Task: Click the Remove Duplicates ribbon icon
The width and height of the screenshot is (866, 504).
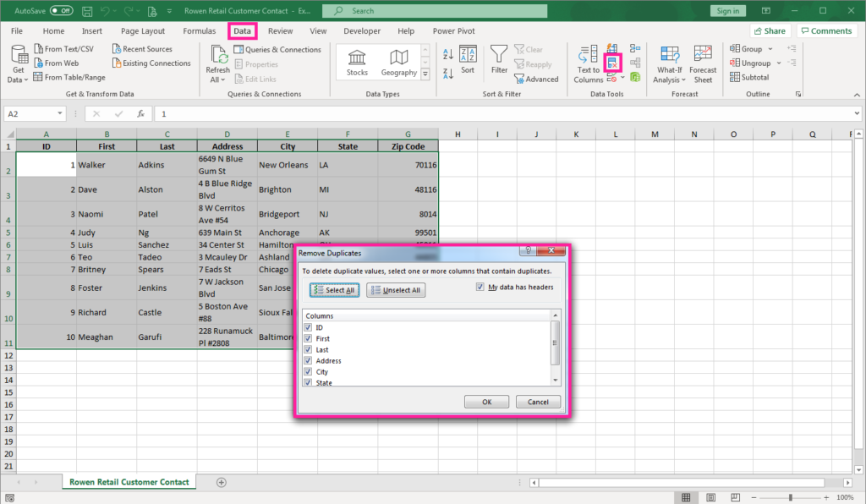Action: pyautogui.click(x=612, y=63)
